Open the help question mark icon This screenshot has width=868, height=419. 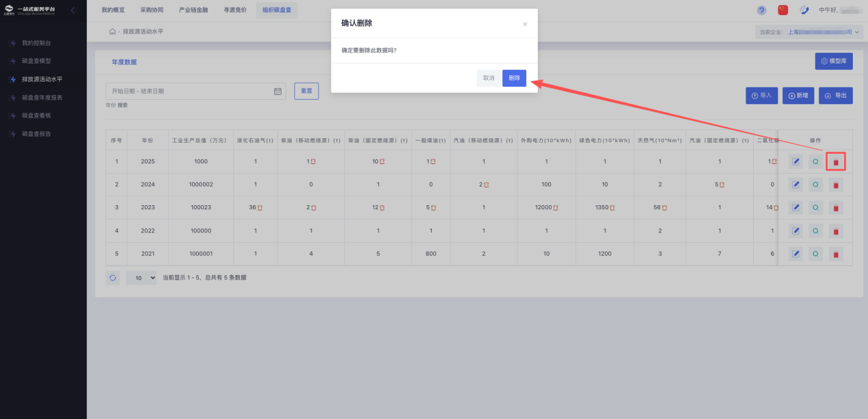(x=761, y=10)
